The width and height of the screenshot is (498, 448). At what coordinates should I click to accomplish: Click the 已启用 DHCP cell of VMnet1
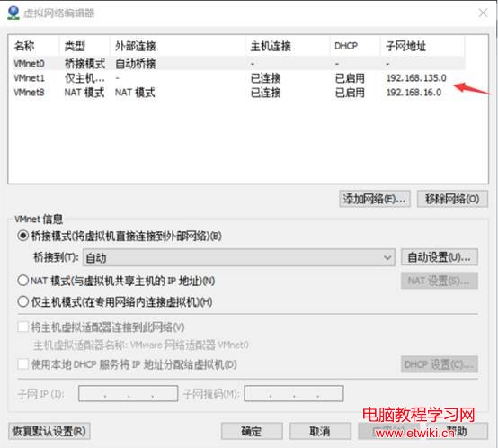(350, 78)
